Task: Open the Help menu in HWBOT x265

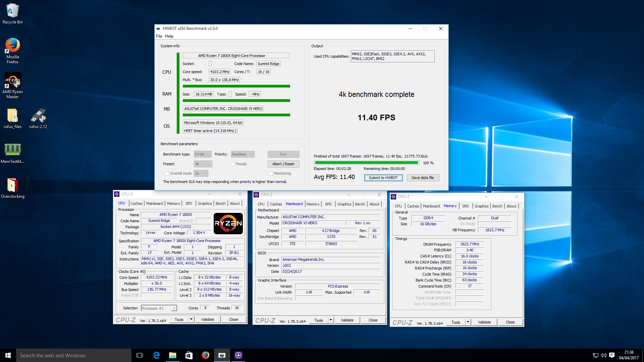Action: click(x=169, y=36)
